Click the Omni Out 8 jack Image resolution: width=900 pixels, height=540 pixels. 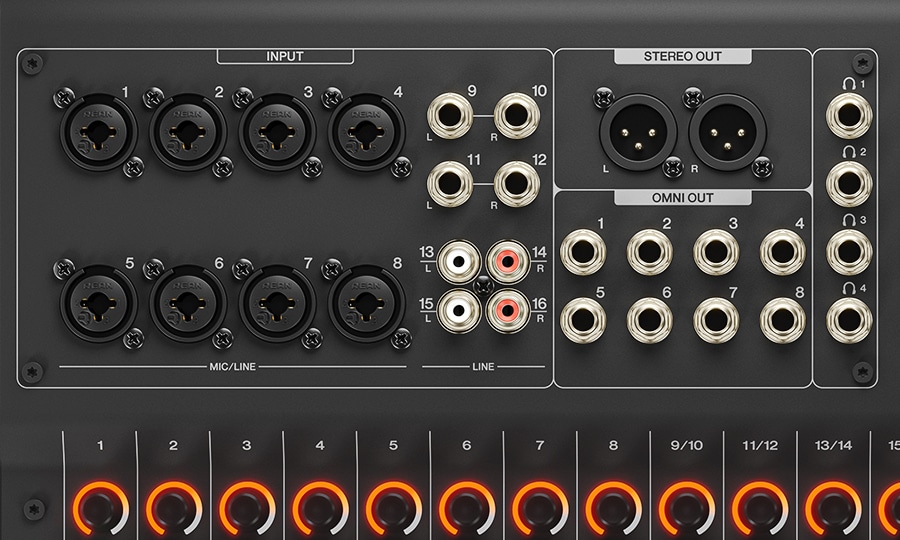tap(783, 318)
